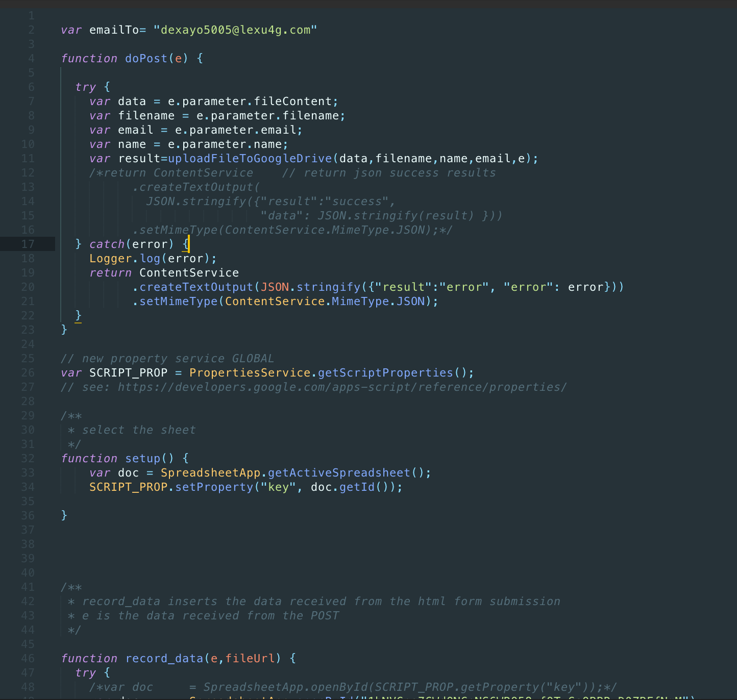Place cursor on uploadFileToGoogleDrive call

(250, 159)
